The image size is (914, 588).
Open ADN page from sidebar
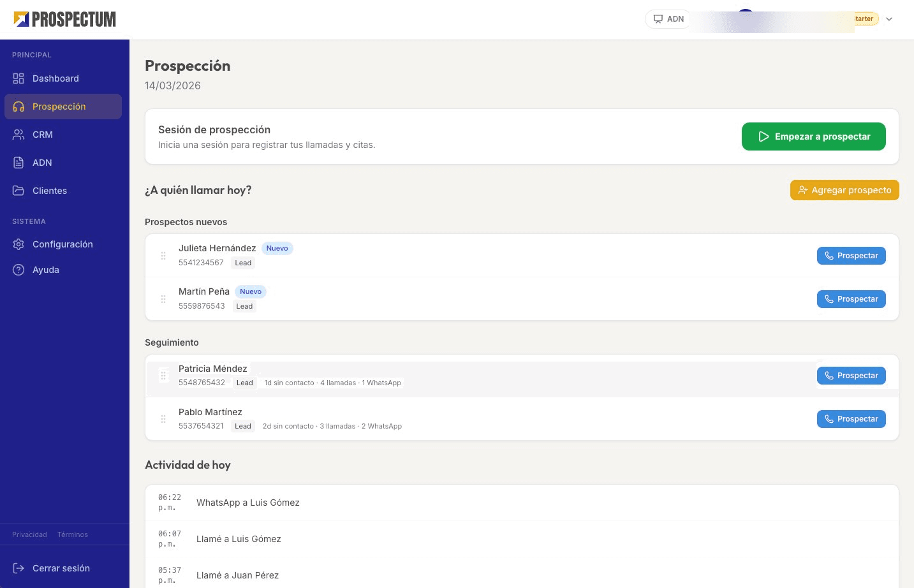click(42, 163)
